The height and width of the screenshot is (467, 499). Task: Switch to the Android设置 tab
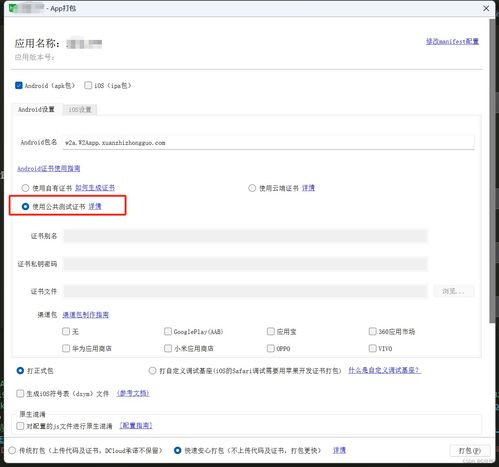36,109
